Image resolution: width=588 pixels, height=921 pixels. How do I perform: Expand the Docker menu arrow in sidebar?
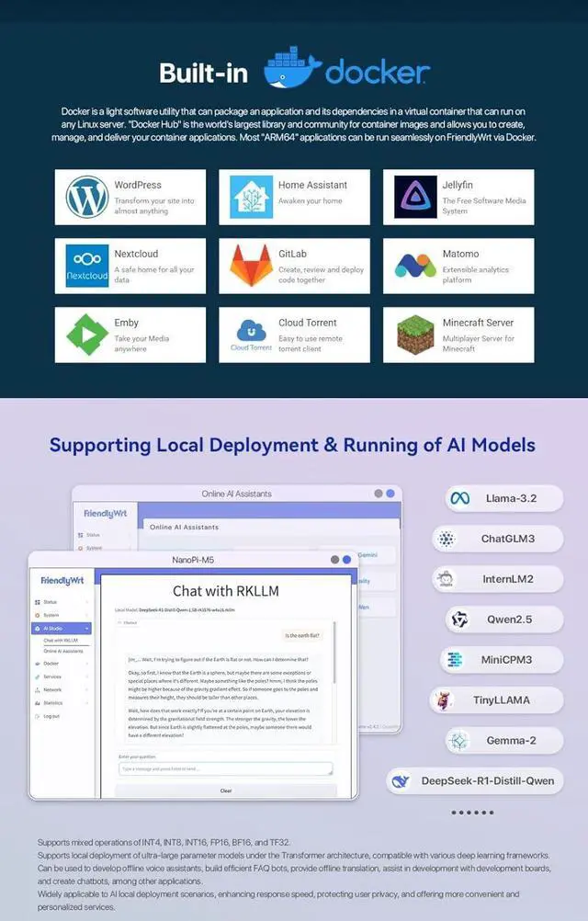(87, 664)
